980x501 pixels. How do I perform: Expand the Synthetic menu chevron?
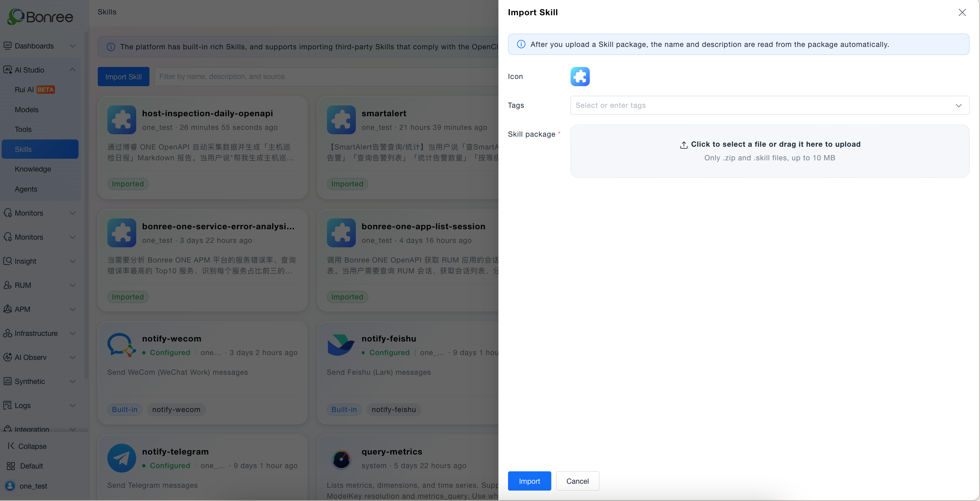[73, 381]
